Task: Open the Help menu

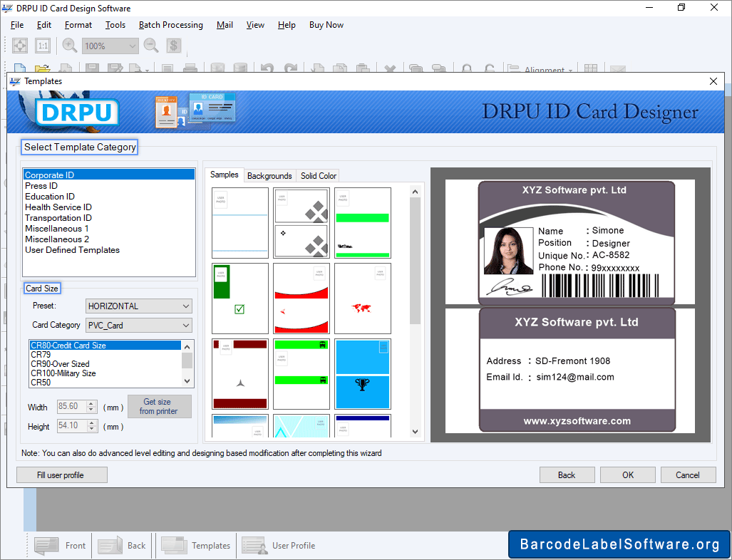Action: click(x=287, y=25)
